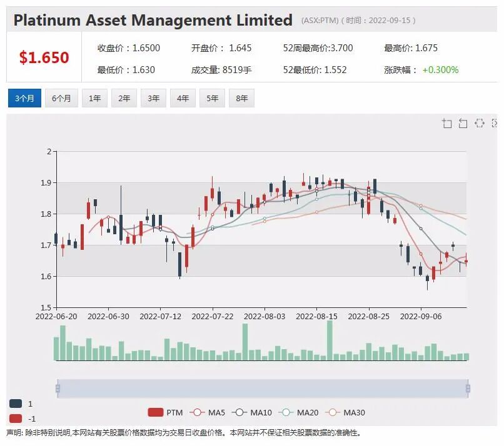Open the 2年 range tab
Image resolution: width=504 pixels, height=446 pixels.
click(124, 98)
